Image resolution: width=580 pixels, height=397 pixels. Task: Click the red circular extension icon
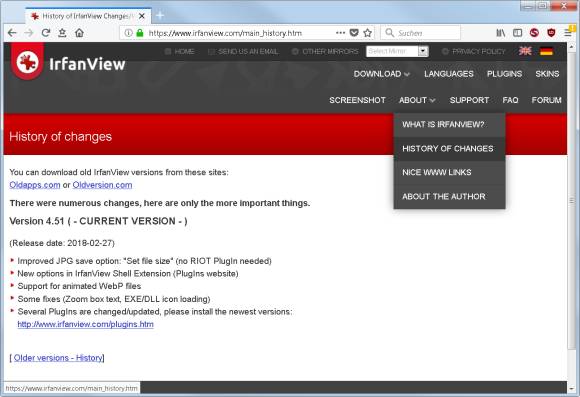(534, 33)
